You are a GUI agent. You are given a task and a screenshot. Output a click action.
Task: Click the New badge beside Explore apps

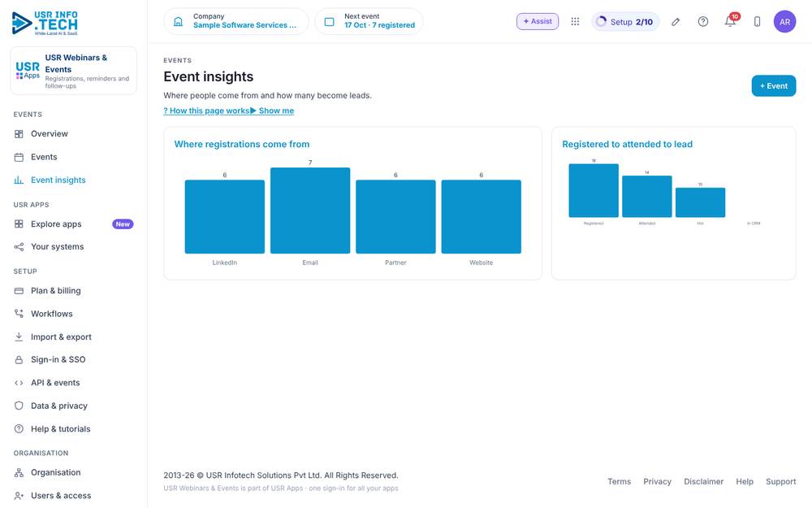point(123,224)
